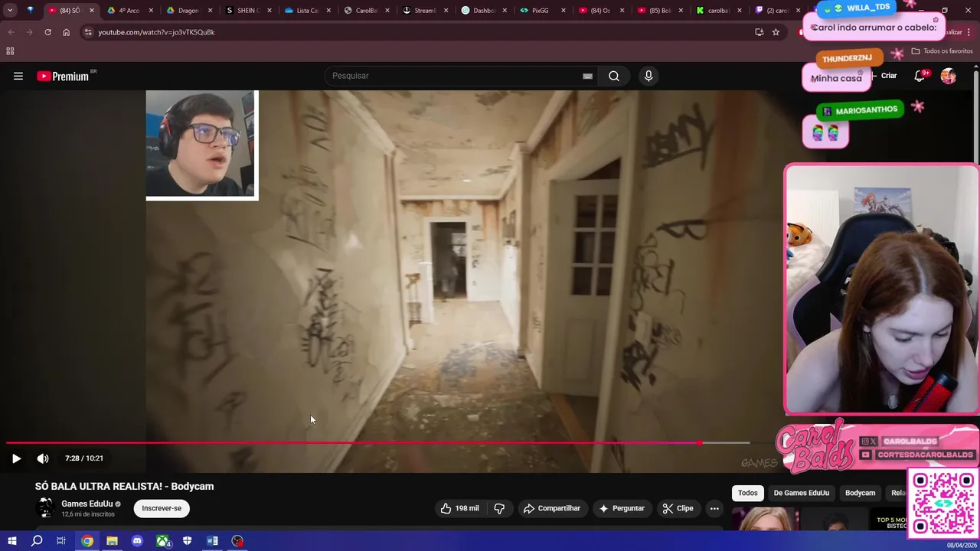Screen dimensions: 980x551
Task: Click the 7:28 / 10:21 time display
Action: tap(84, 458)
